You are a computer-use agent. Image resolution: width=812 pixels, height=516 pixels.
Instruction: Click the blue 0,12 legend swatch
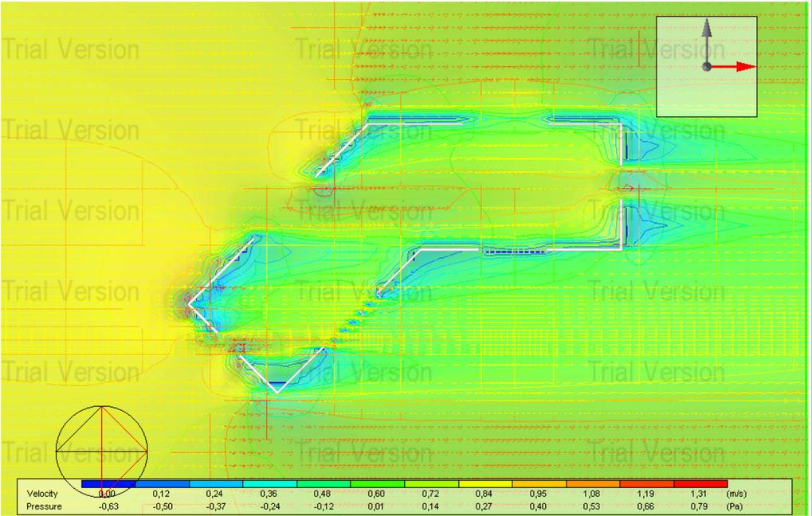[162, 484]
